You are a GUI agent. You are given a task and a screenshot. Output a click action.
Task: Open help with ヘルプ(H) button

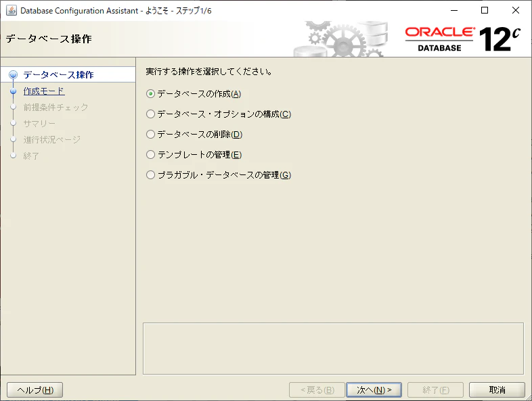(35, 390)
